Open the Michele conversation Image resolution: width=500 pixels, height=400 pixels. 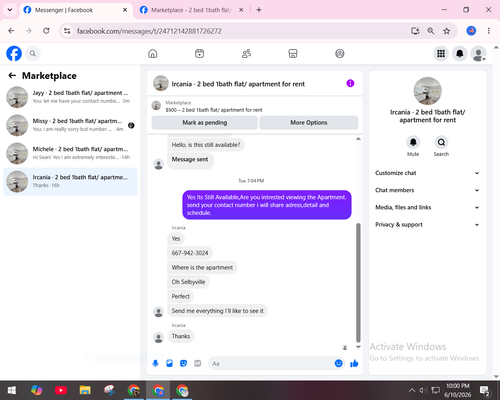70,153
